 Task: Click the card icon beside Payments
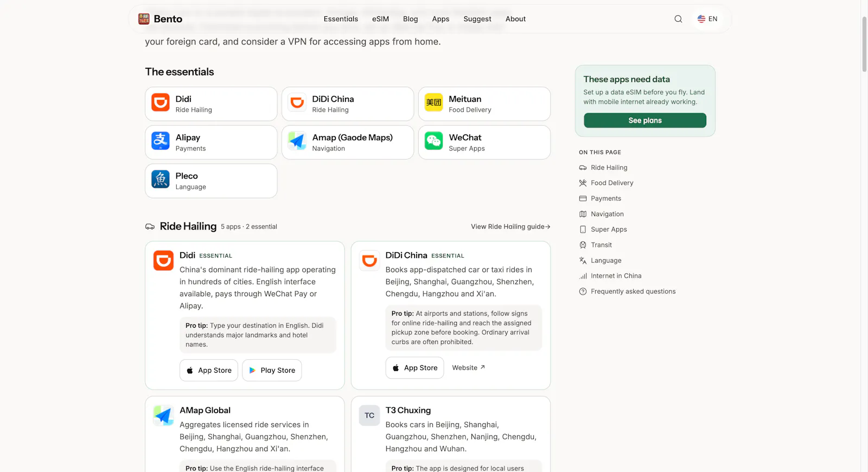tap(583, 199)
